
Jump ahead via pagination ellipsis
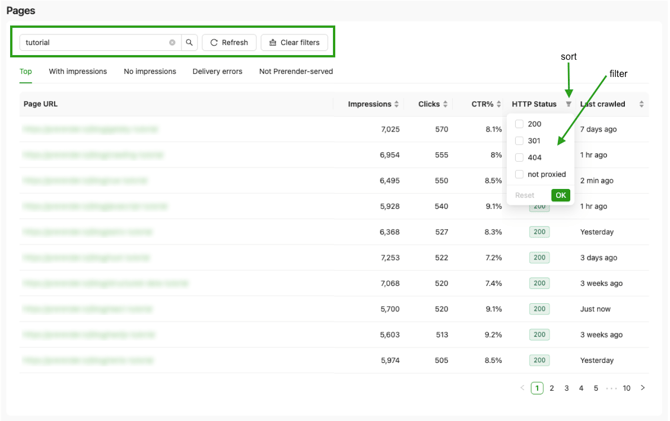611,389
